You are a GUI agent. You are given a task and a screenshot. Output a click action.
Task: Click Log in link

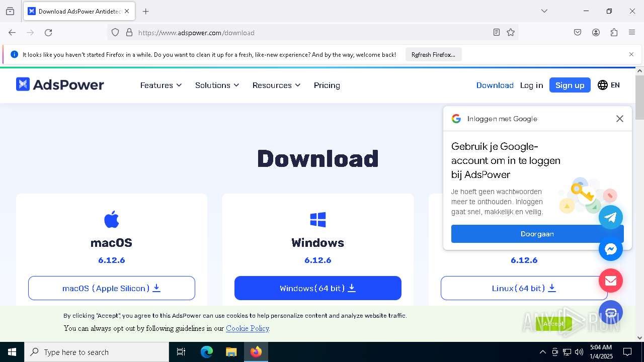tap(532, 85)
